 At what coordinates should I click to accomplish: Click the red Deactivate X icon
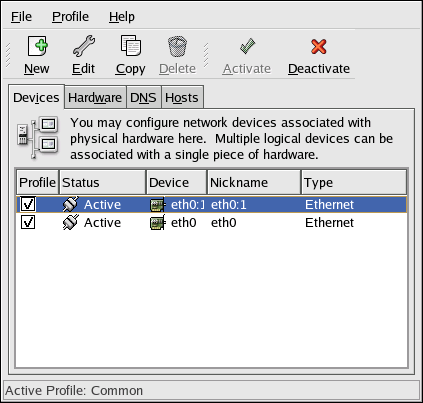click(319, 46)
